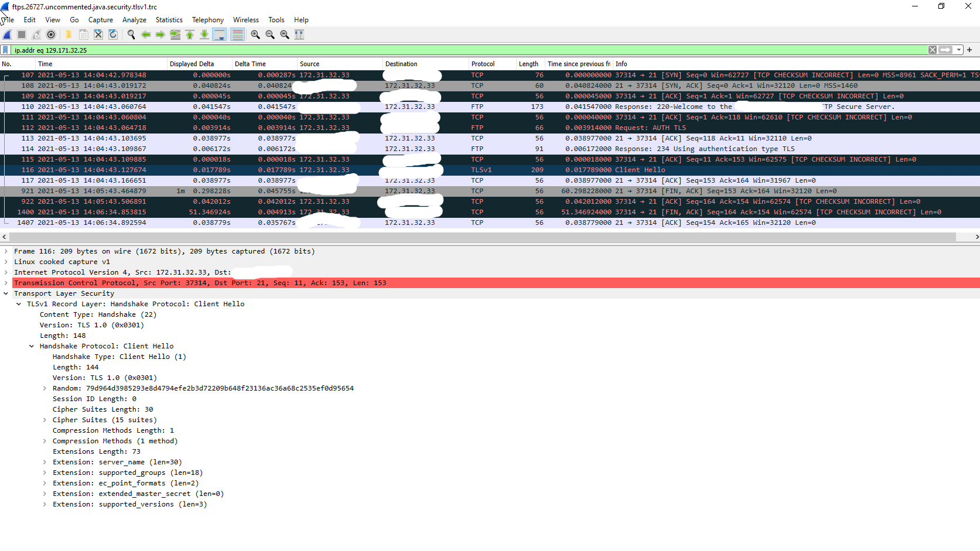The width and height of the screenshot is (980, 551).
Task: Close the current capture file
Action: [97, 35]
